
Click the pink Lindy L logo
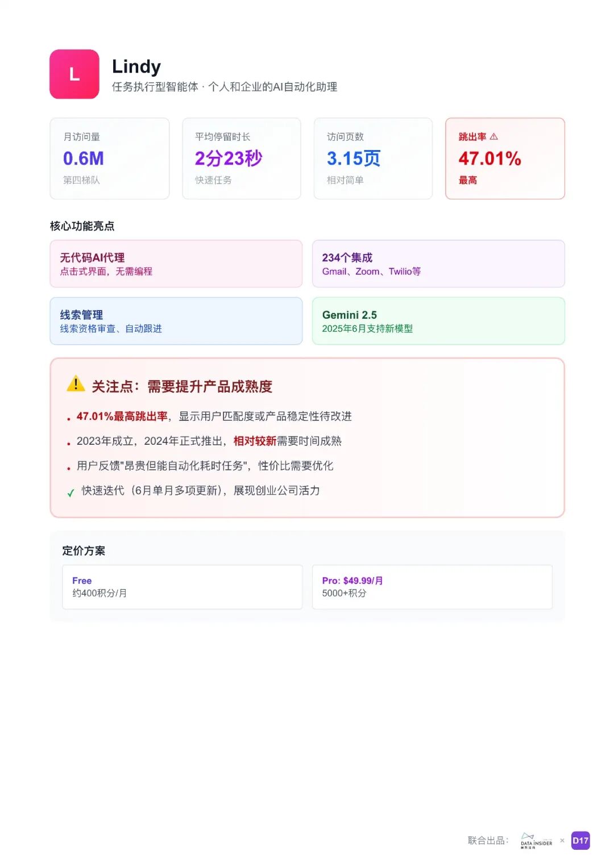74,74
